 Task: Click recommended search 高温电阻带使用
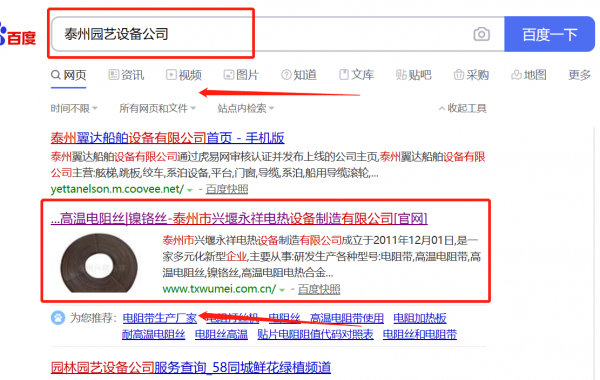coord(347,318)
